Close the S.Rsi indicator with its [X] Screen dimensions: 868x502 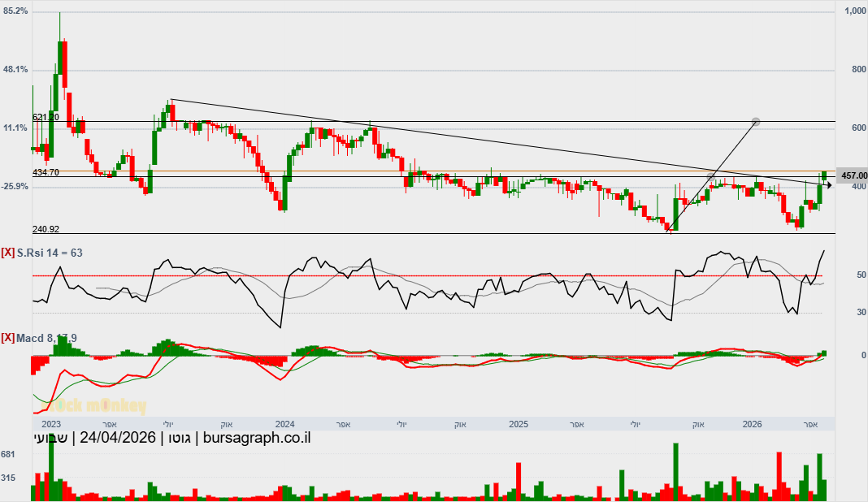(x=8, y=253)
